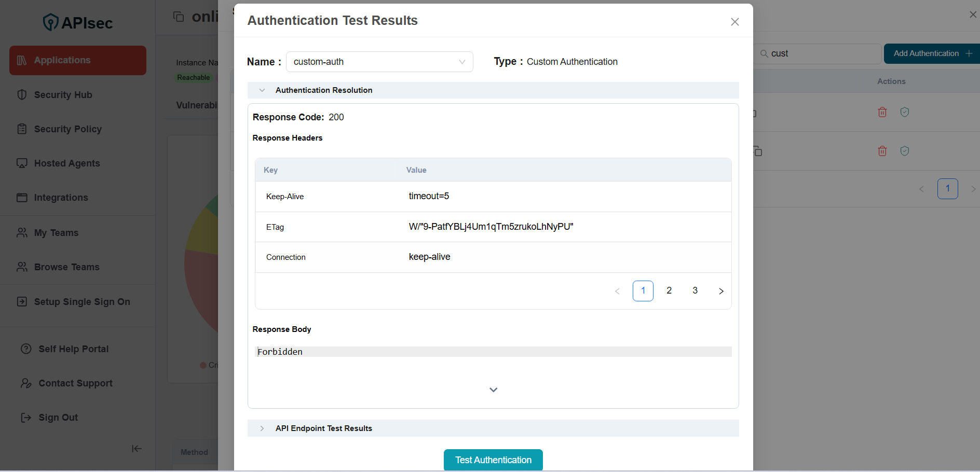This screenshot has width=980, height=472.
Task: Click the Hosted Agents icon
Action: (x=22, y=163)
